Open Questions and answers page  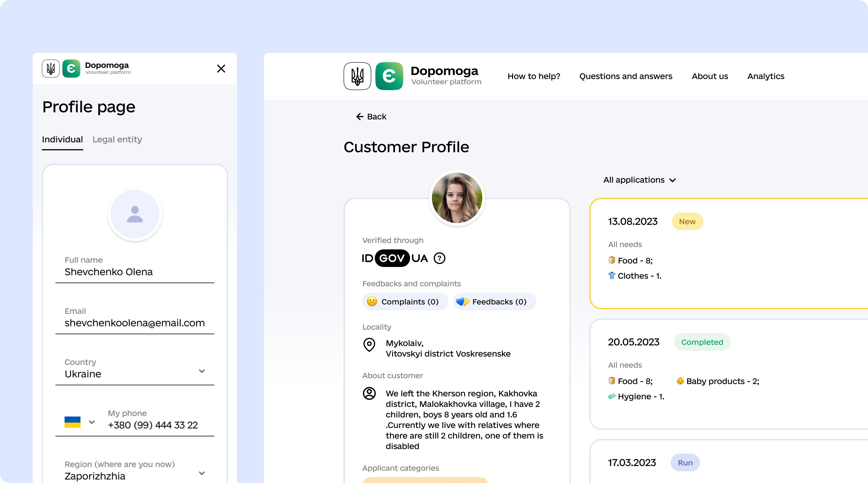[626, 76]
